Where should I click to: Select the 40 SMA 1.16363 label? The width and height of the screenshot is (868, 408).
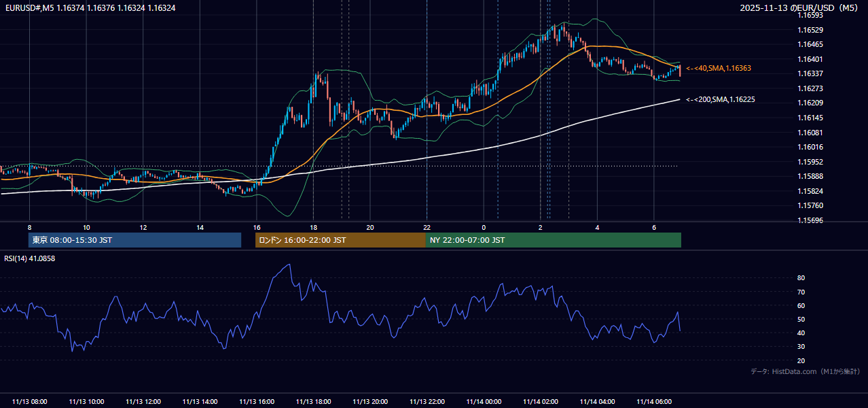coord(719,69)
